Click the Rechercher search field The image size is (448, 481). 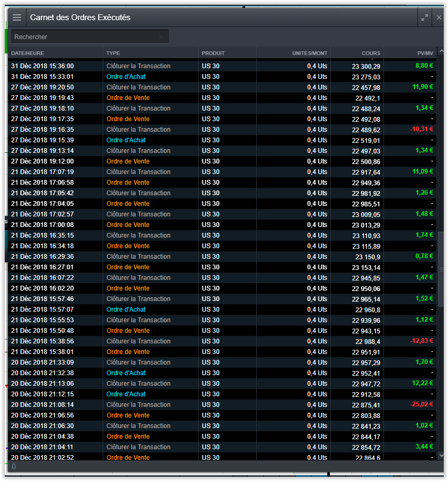tap(89, 37)
